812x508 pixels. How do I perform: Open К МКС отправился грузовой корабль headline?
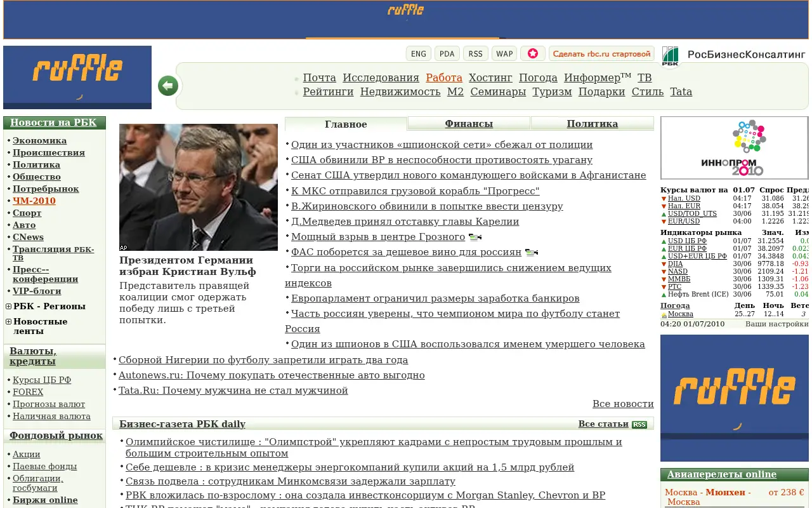[x=416, y=191]
